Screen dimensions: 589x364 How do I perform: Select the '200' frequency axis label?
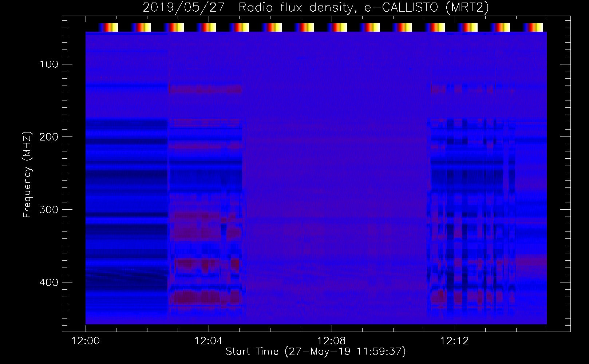coord(49,137)
